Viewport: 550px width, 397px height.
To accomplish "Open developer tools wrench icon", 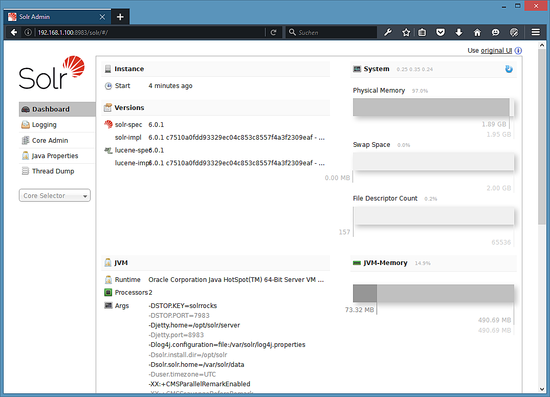I will (388, 33).
